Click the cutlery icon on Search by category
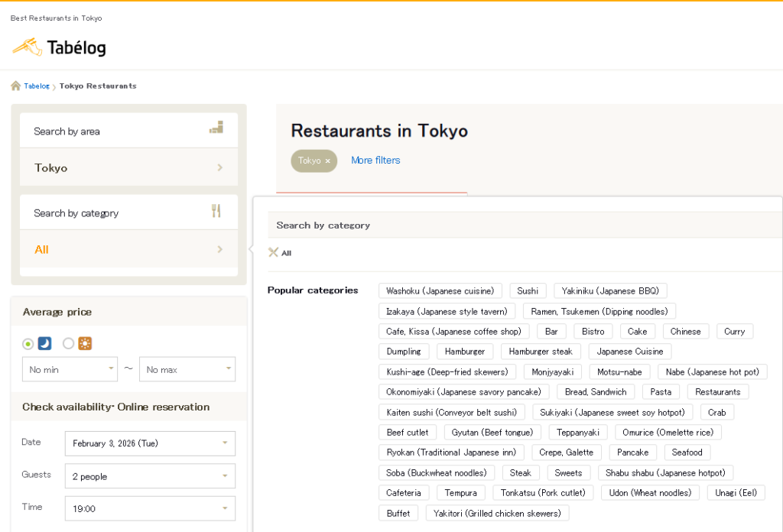This screenshot has width=783, height=532. coord(216,212)
